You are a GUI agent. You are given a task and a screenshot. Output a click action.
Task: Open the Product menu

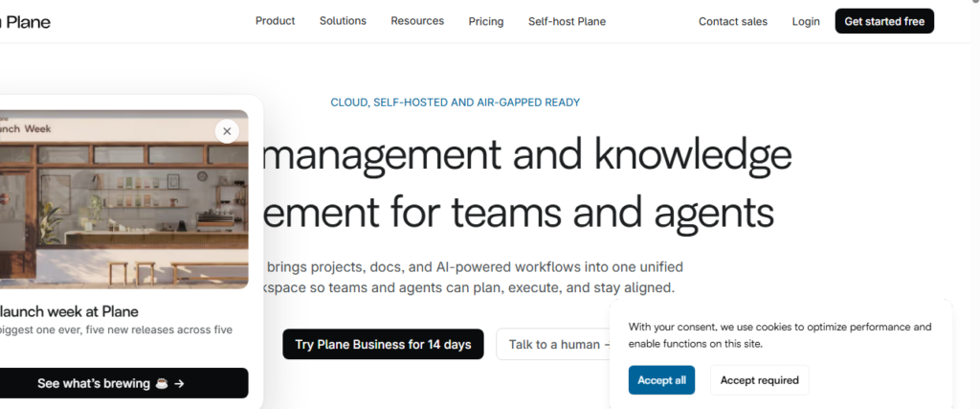click(x=275, y=21)
